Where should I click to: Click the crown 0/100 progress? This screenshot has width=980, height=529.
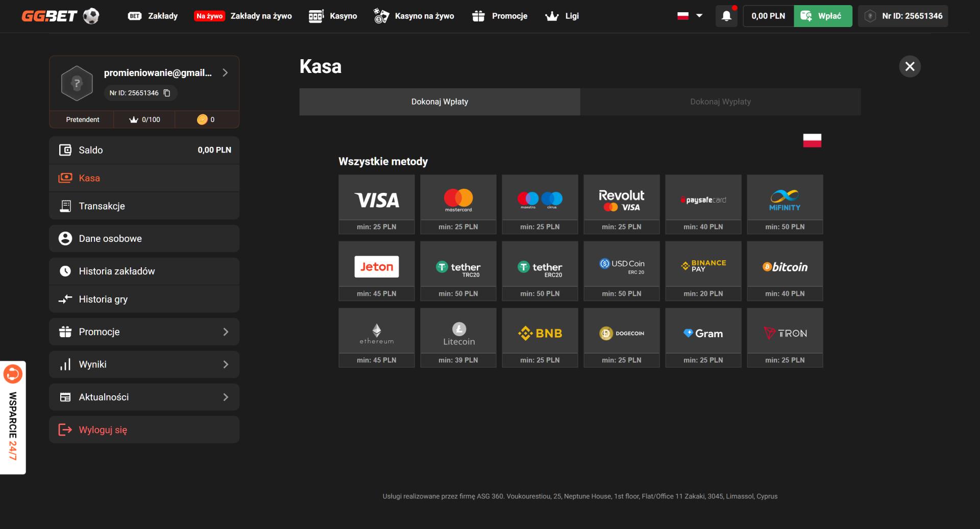pos(144,119)
